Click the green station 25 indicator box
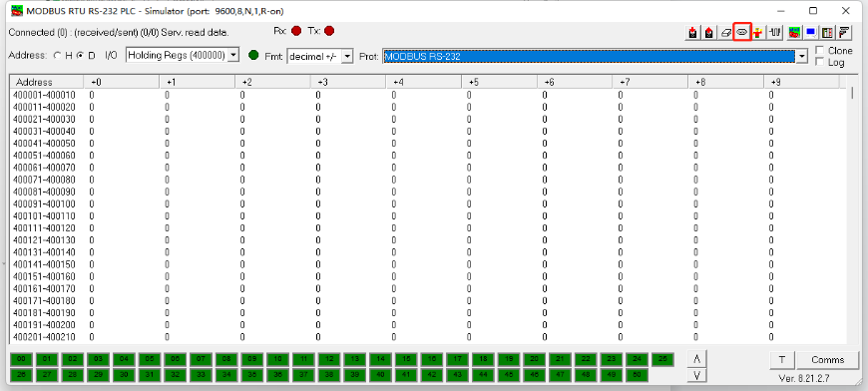This screenshot has height=391, width=868. point(662,359)
